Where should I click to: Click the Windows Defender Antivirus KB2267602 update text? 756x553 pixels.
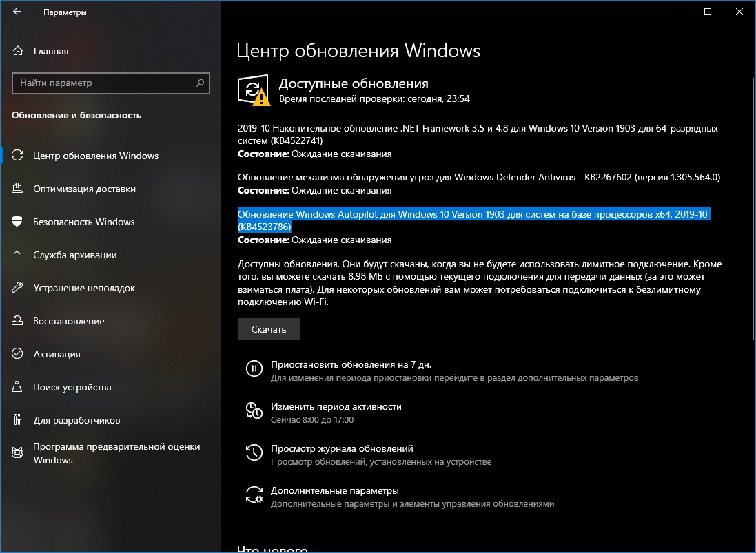point(479,177)
